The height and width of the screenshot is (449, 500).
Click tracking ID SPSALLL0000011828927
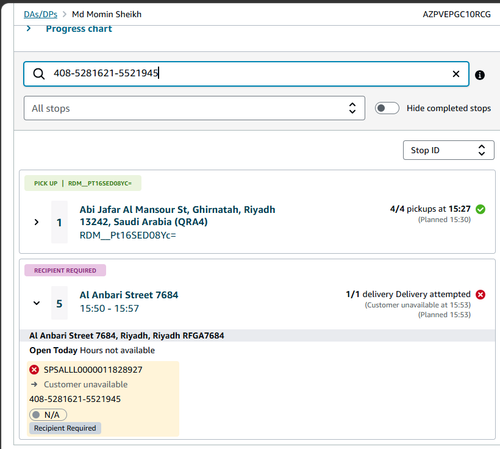[93, 370]
